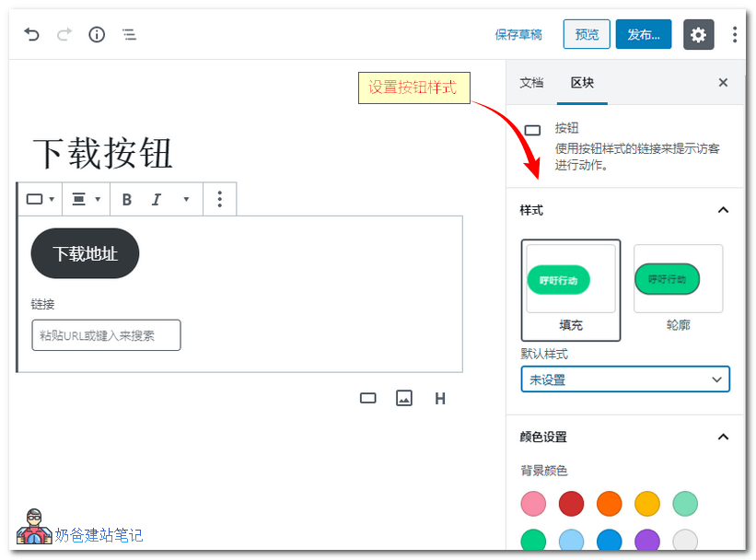
Task: Open the block list view icon
Action: (x=129, y=34)
